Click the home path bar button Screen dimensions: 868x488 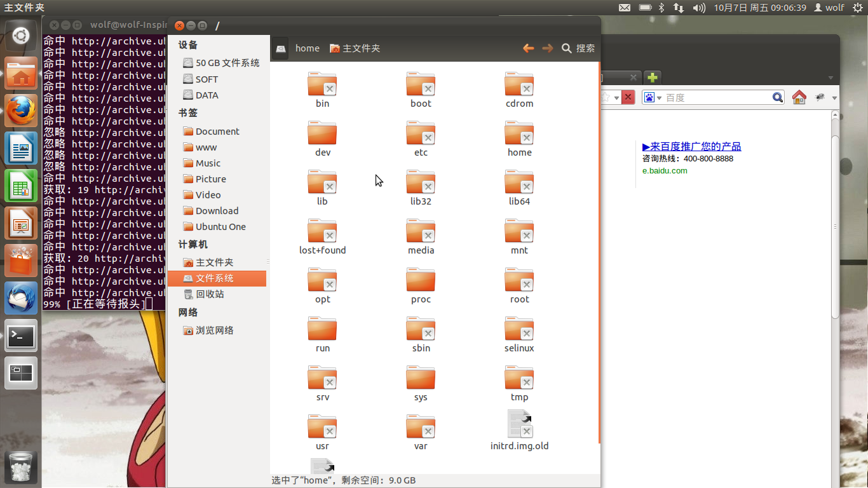(x=308, y=48)
